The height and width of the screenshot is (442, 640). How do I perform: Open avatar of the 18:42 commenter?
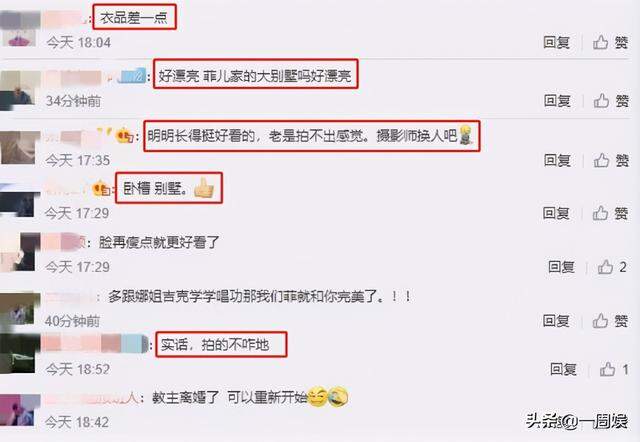click(20, 410)
